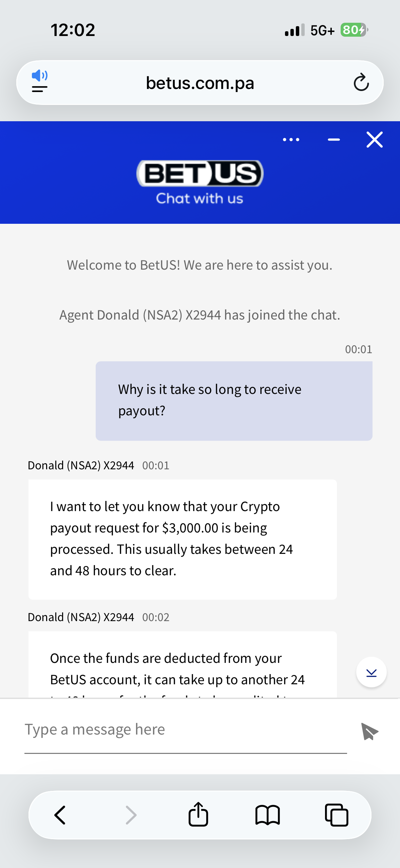Send the chat message

click(x=369, y=731)
